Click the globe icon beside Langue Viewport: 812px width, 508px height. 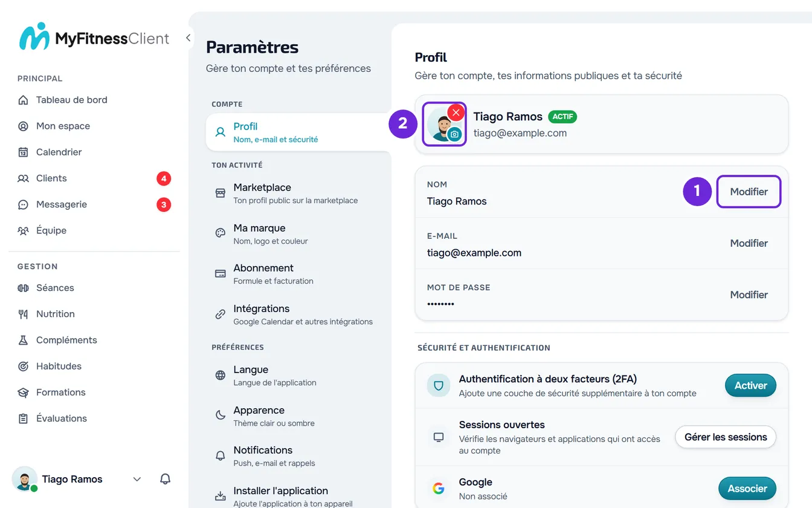tap(221, 375)
